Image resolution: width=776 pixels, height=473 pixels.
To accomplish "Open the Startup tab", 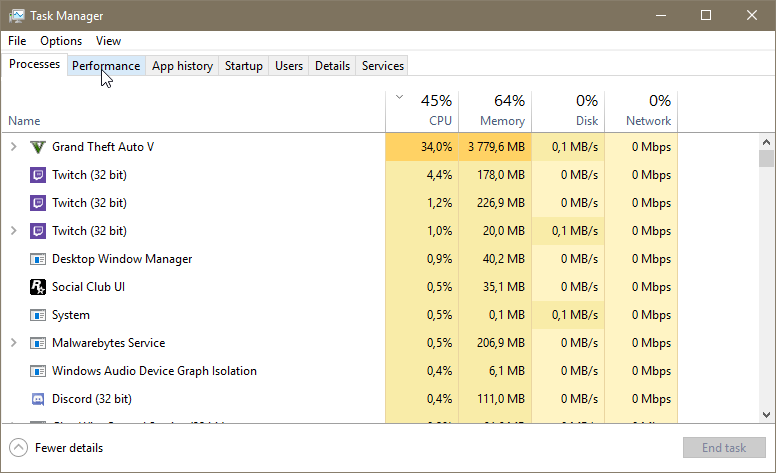I will coord(244,66).
